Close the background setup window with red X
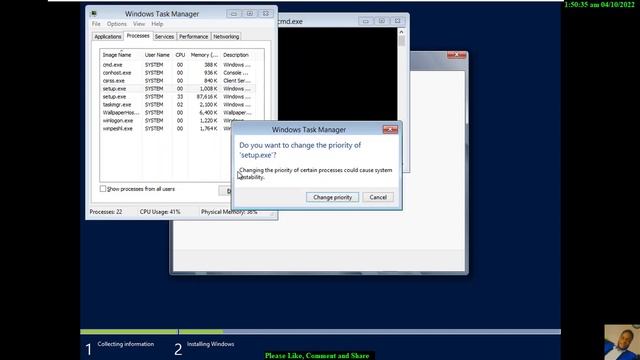 pos(456,55)
